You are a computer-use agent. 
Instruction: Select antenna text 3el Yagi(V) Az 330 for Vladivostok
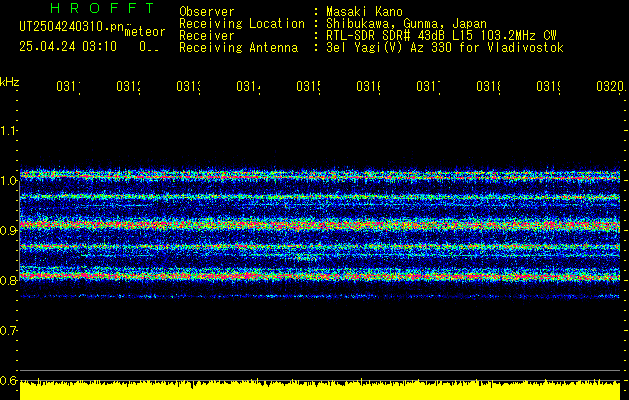point(445,48)
